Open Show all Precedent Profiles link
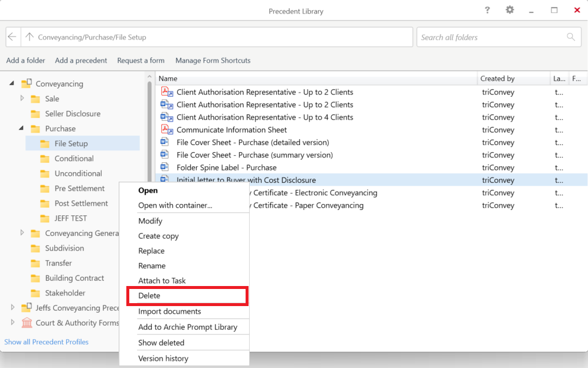 tap(46, 342)
